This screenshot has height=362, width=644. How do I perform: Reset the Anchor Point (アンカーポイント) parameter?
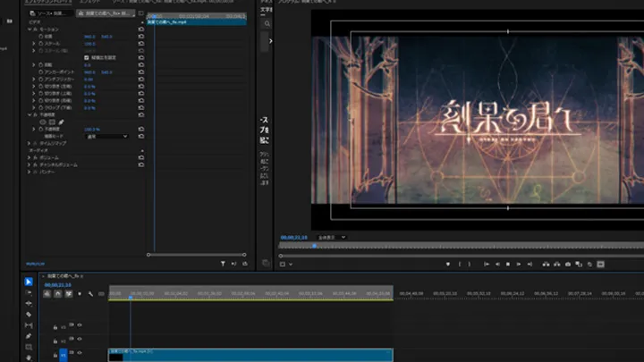pyautogui.click(x=141, y=72)
